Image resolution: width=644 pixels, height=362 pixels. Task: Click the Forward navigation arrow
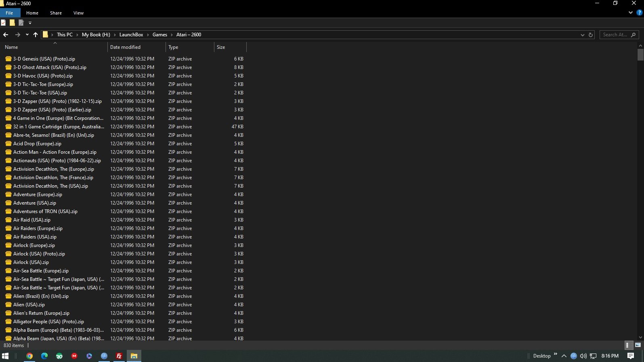pyautogui.click(x=17, y=35)
